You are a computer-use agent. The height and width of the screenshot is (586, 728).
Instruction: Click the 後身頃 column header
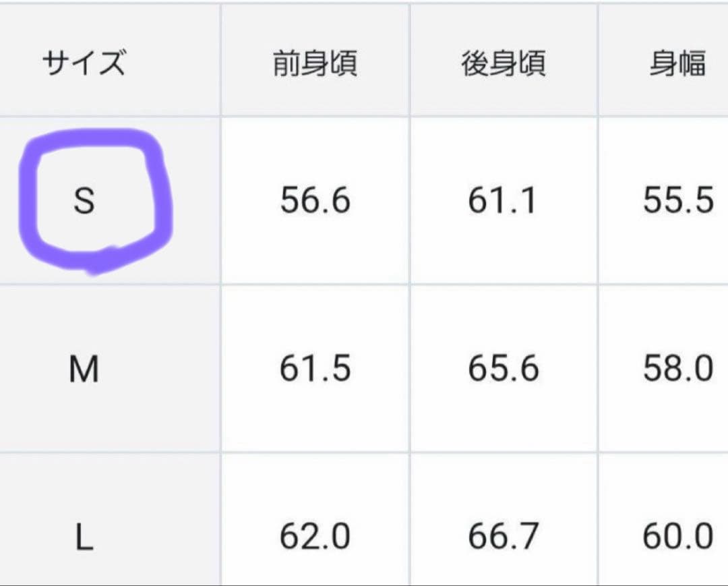(x=503, y=65)
